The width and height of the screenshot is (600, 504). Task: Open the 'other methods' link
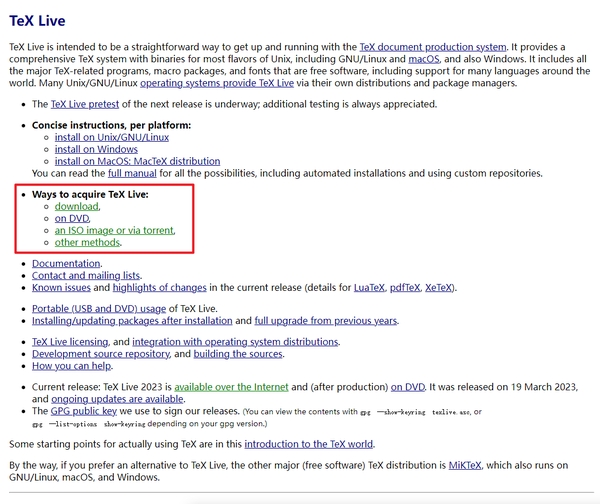(87, 242)
